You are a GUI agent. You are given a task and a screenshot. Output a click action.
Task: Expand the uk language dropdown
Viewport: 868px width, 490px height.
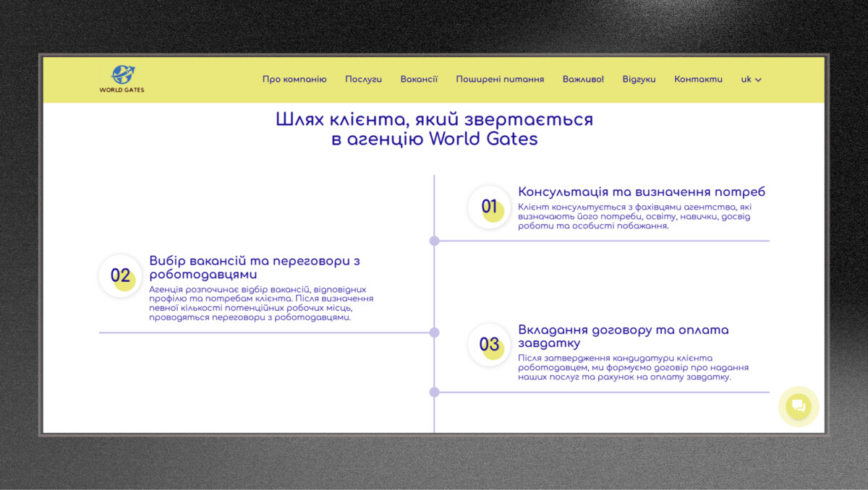click(751, 79)
